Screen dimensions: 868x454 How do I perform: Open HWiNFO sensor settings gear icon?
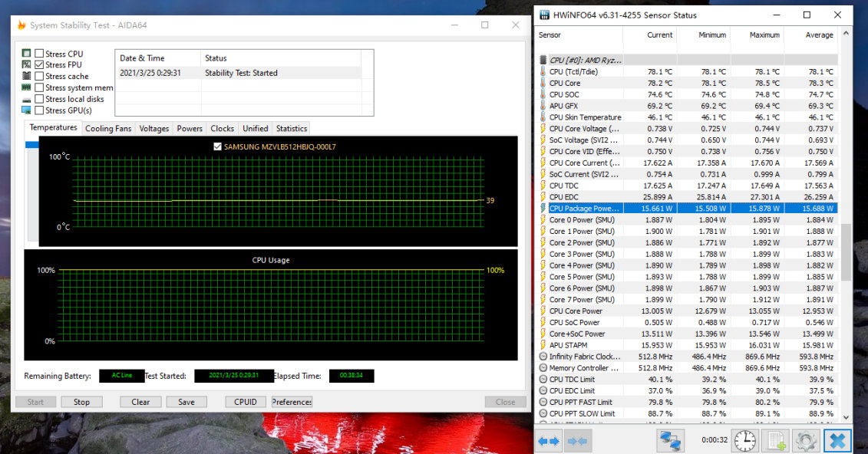[x=806, y=441]
